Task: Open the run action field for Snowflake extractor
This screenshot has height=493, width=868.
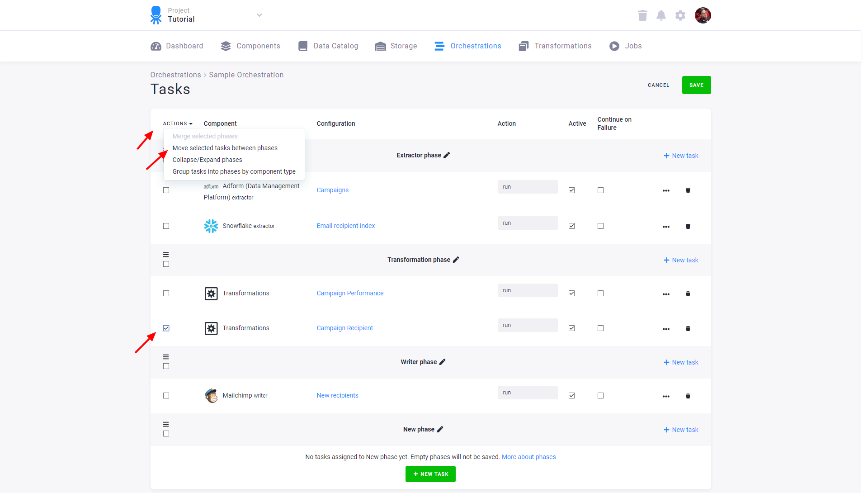Action: 527,223
